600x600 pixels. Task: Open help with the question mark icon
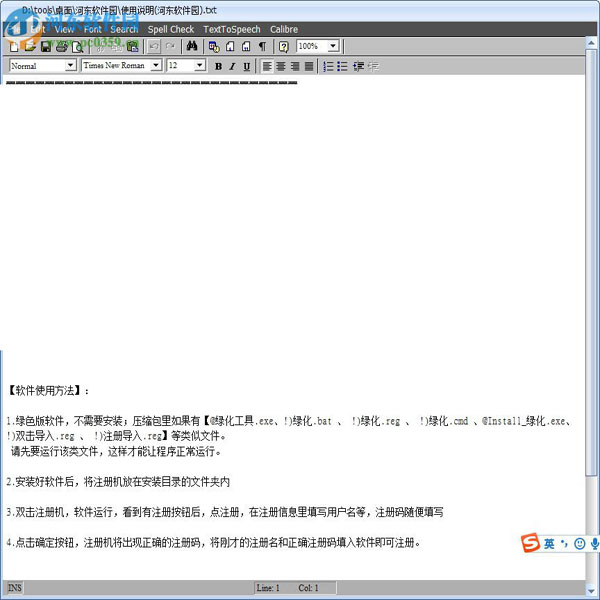(284, 47)
